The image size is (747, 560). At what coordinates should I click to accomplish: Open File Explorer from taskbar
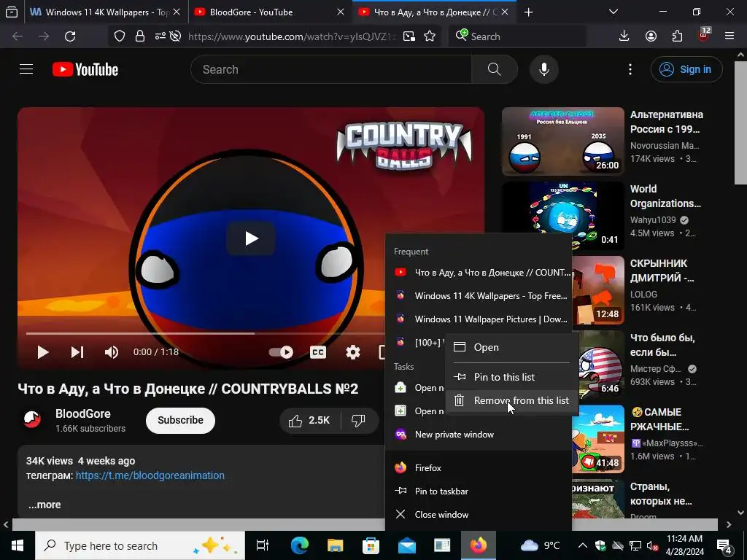point(336,545)
